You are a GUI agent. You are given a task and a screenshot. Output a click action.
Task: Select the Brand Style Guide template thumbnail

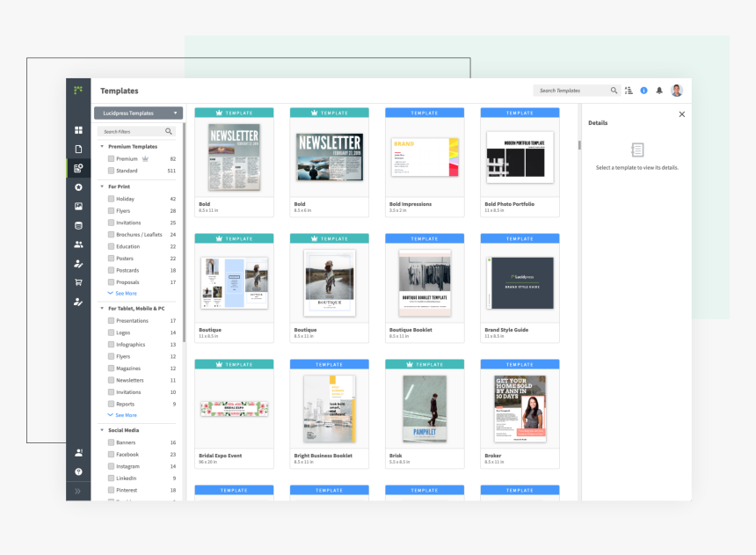click(x=520, y=283)
